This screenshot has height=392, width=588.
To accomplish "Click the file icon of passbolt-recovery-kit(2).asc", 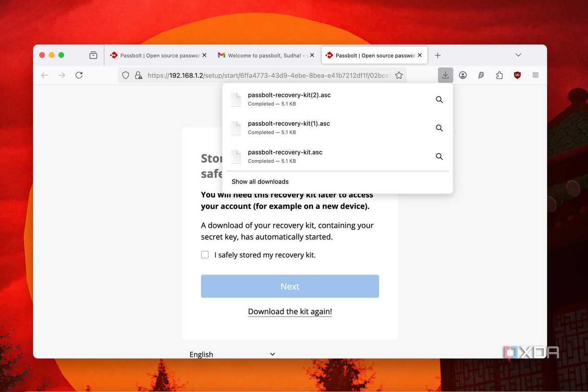I will [x=236, y=99].
